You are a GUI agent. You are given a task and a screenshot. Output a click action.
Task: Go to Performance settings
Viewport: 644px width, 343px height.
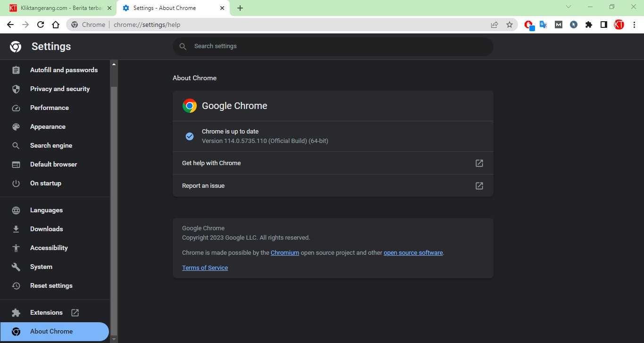coord(55,108)
